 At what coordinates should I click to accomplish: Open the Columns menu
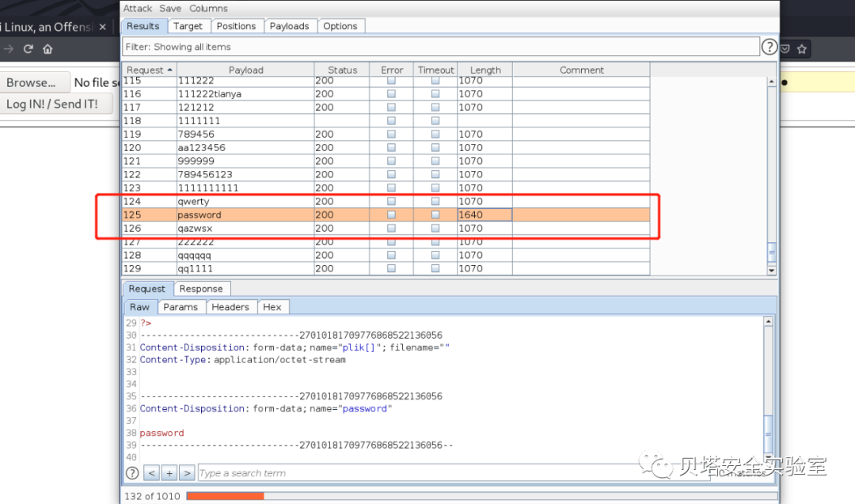pyautogui.click(x=208, y=8)
